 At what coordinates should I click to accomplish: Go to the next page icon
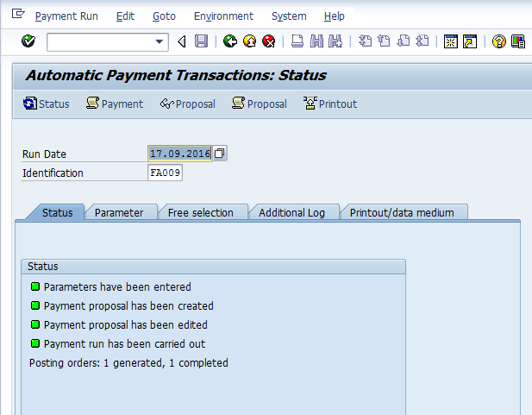[403, 41]
